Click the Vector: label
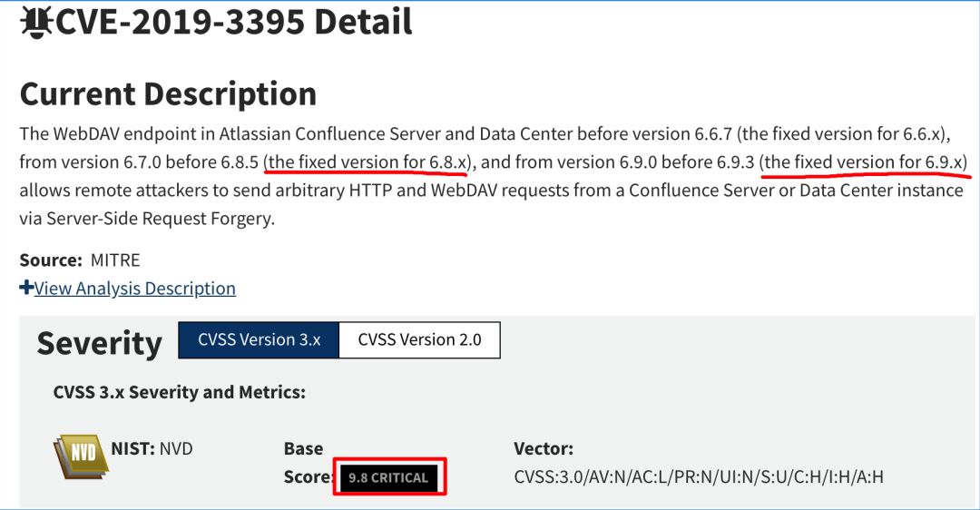This screenshot has width=980, height=510. click(x=544, y=448)
